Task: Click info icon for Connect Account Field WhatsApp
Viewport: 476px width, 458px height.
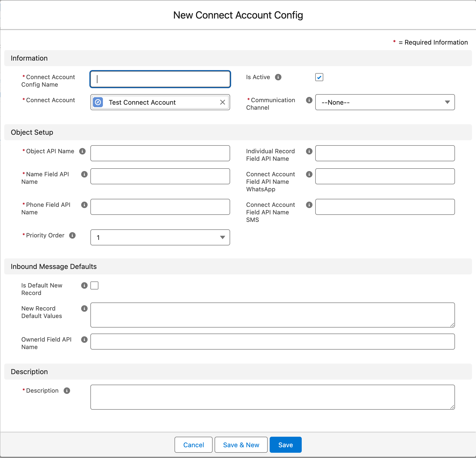Action: click(309, 174)
